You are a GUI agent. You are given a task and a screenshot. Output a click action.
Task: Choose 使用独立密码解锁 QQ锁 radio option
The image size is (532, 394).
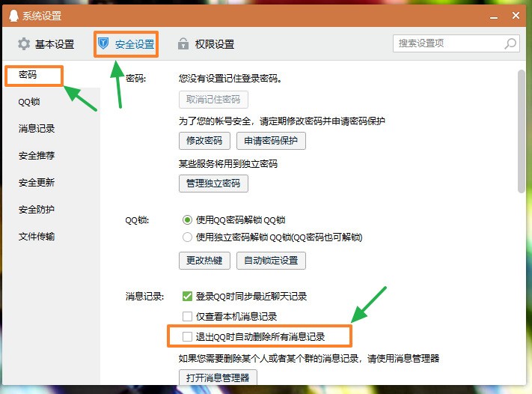click(x=187, y=237)
